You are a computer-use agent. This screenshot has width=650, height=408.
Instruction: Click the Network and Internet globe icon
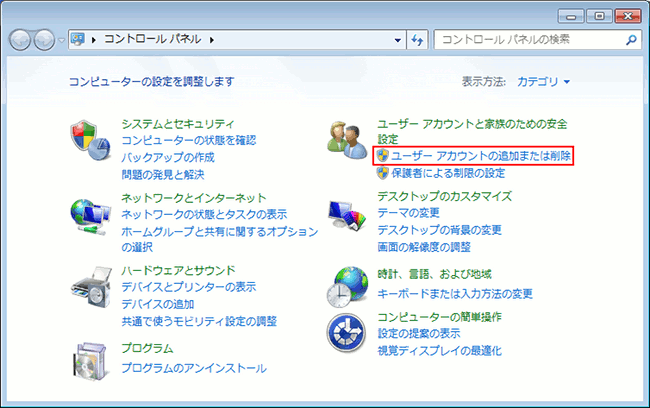click(91, 212)
